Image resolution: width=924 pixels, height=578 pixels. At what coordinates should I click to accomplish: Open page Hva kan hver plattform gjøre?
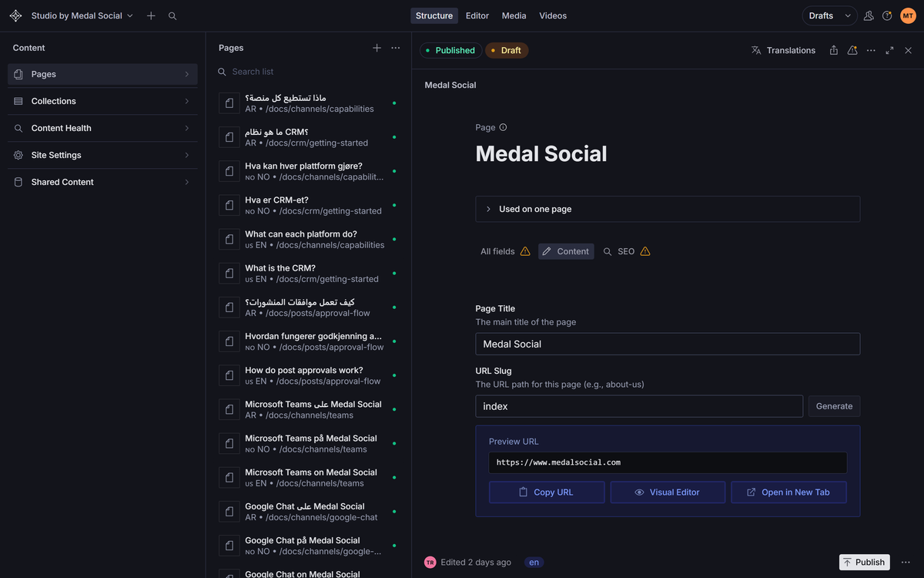[308, 171]
